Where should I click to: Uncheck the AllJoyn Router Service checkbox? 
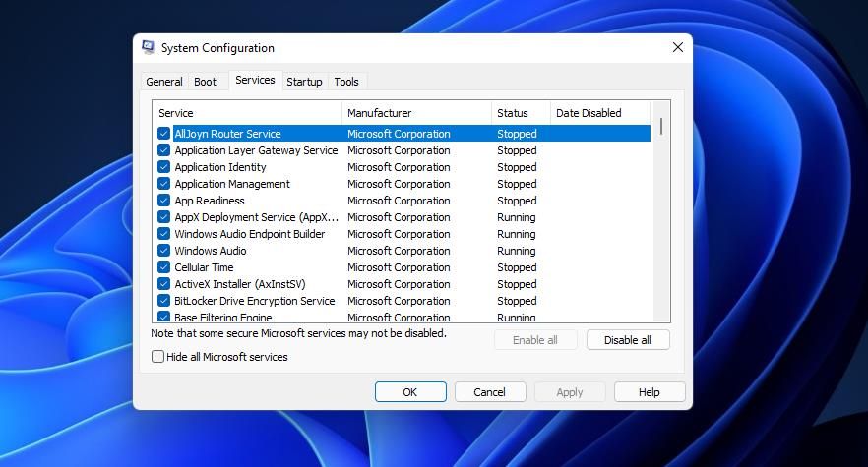tap(163, 134)
